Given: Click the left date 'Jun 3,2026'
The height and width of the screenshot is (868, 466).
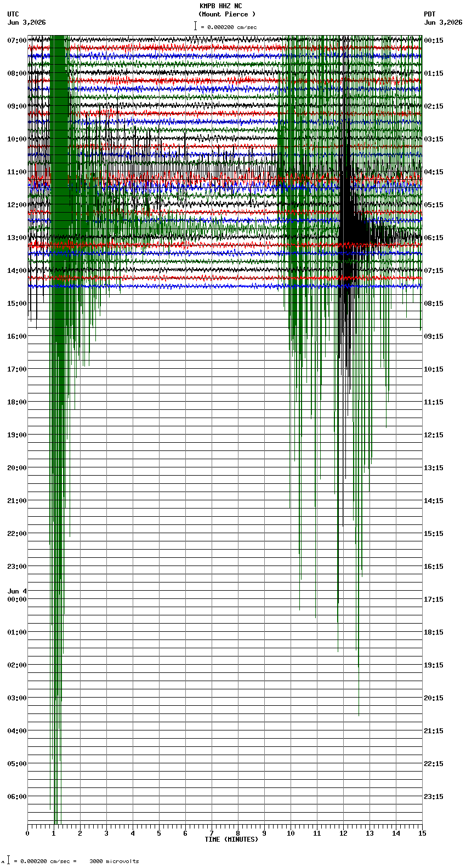Looking at the screenshot, I should click(x=27, y=22).
